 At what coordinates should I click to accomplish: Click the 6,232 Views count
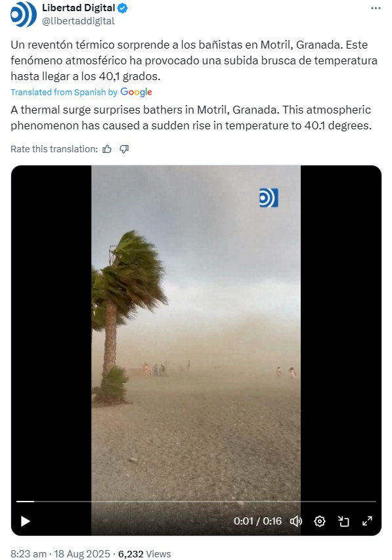144,553
